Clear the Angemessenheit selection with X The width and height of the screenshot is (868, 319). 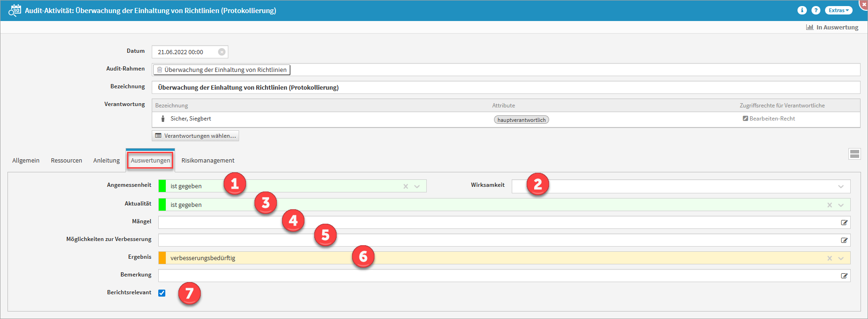(x=406, y=186)
